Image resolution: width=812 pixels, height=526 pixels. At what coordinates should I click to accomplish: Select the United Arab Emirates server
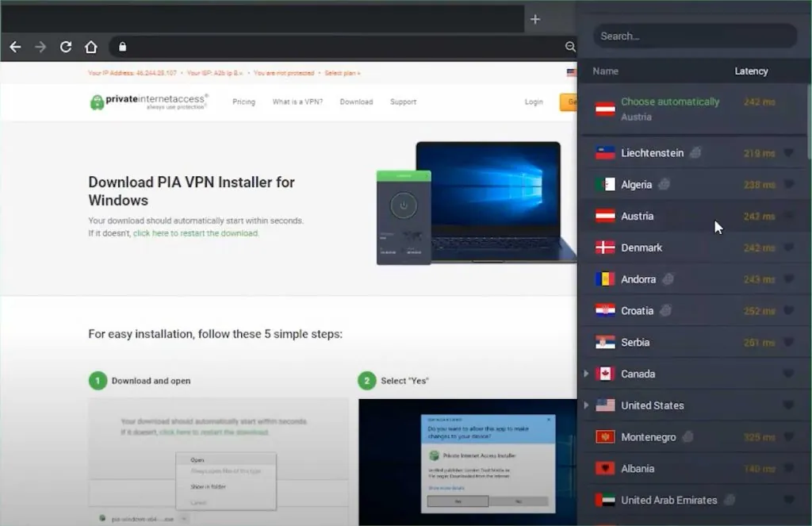pos(694,500)
